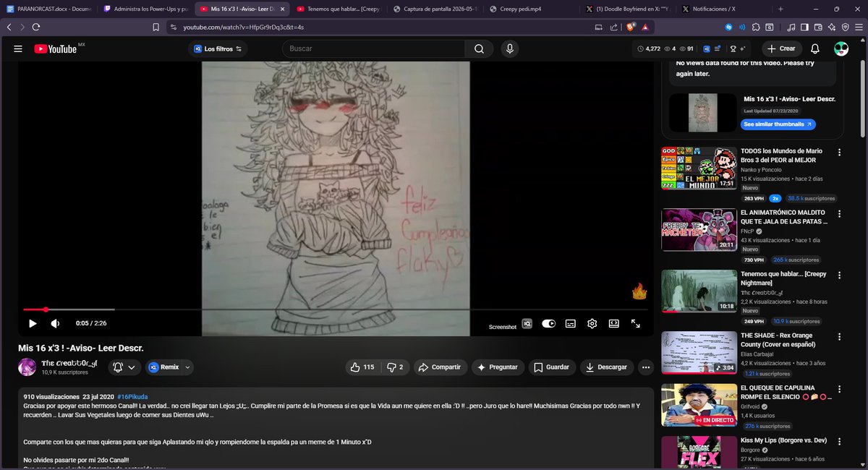Open Brave Shields lion icon

(629, 27)
